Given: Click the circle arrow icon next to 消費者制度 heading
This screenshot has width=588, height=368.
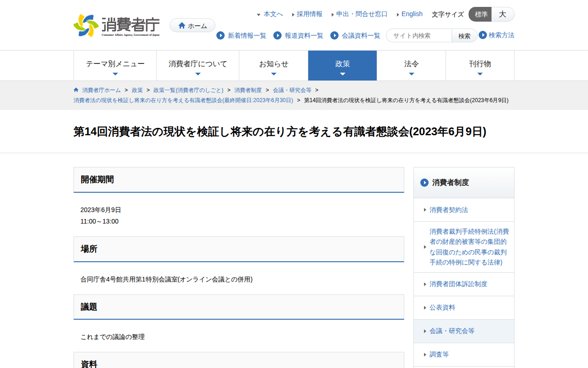Looking at the screenshot, I should [424, 183].
